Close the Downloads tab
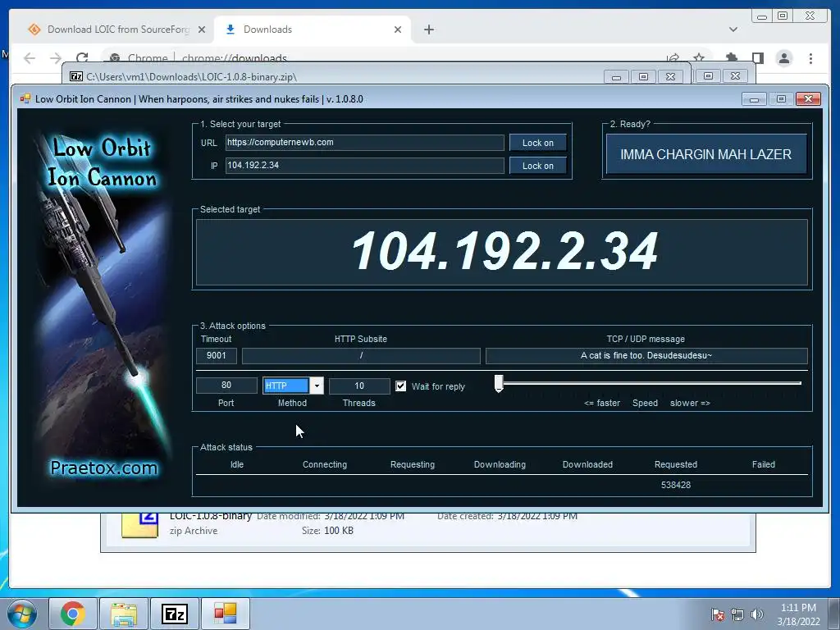Viewport: 840px width, 630px height. click(398, 30)
